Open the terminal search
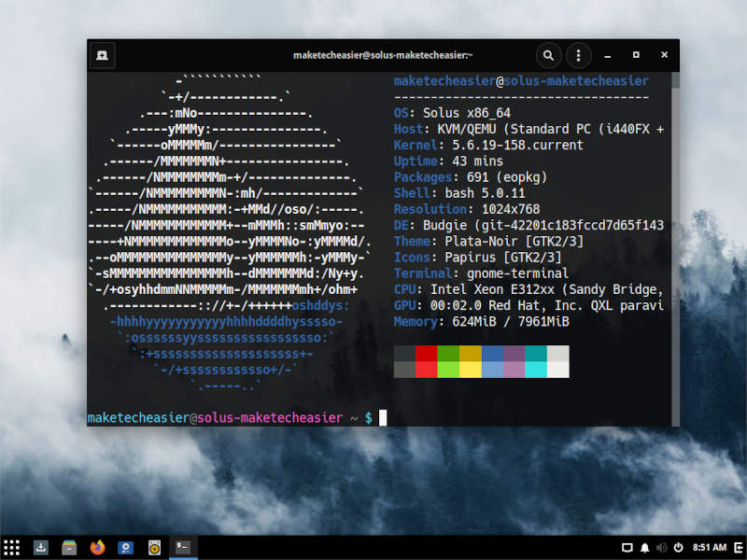747x560 pixels. (x=548, y=55)
